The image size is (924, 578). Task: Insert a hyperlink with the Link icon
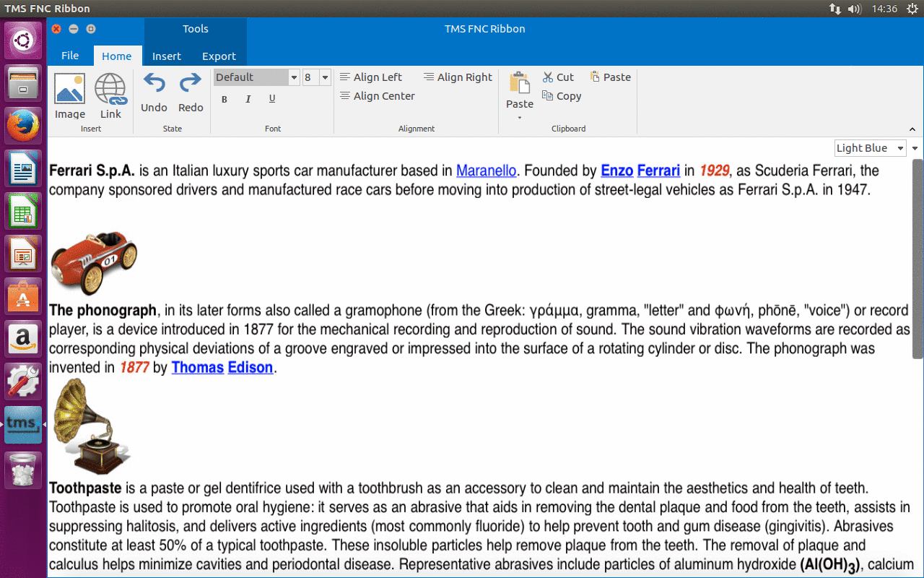110,95
